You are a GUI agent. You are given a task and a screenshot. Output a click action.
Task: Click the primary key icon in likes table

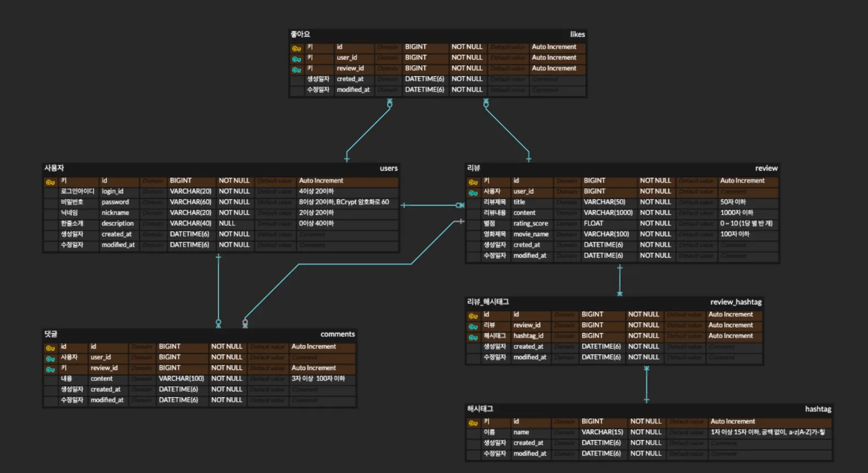296,48
